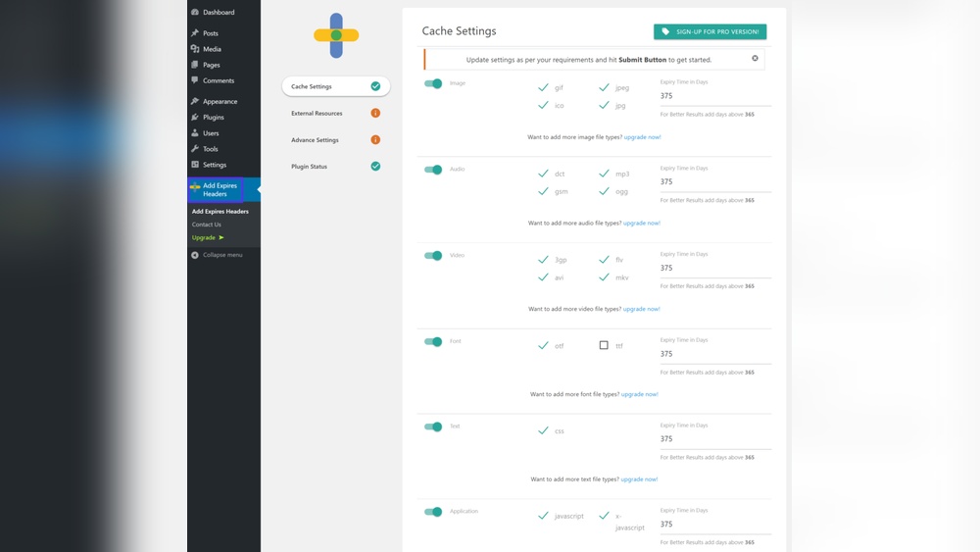Viewport: 980px width, 552px height.
Task: Click the Cache Settings heading text
Action: 459,31
